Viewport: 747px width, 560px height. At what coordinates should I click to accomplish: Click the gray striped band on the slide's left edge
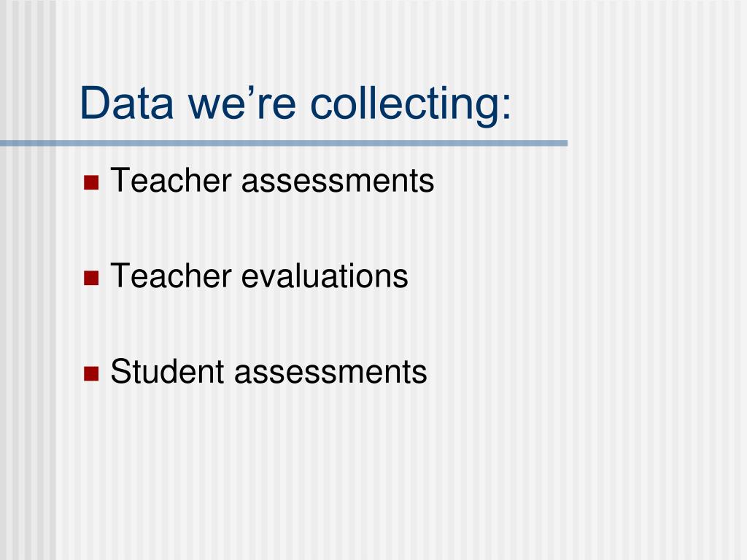point(28,280)
